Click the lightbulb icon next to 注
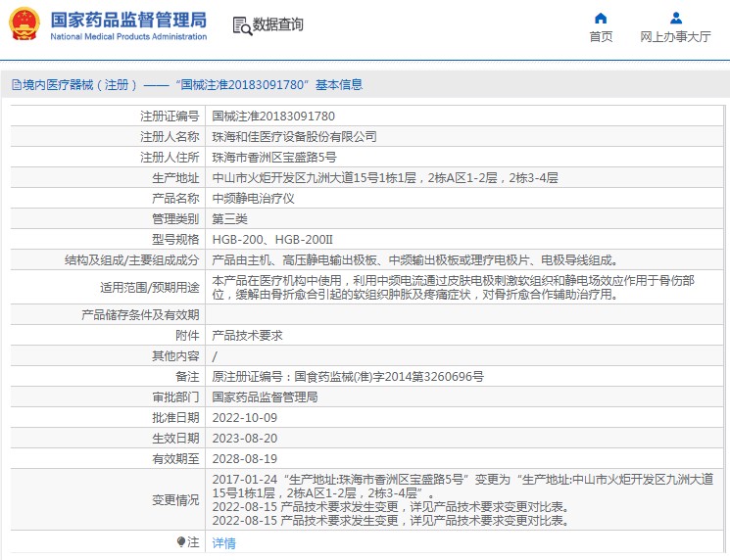This screenshot has height=560, width=730. [x=181, y=541]
